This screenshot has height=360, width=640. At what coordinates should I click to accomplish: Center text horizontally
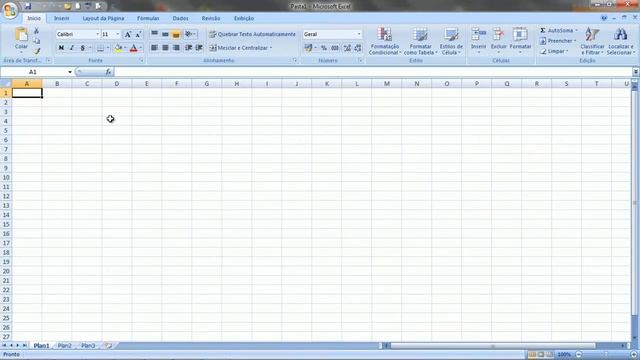tap(165, 48)
